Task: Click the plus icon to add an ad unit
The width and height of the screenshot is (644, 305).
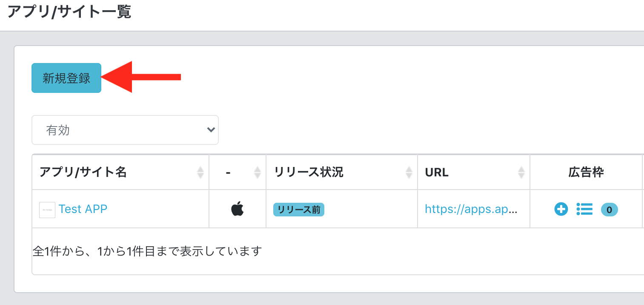Action: click(x=561, y=209)
